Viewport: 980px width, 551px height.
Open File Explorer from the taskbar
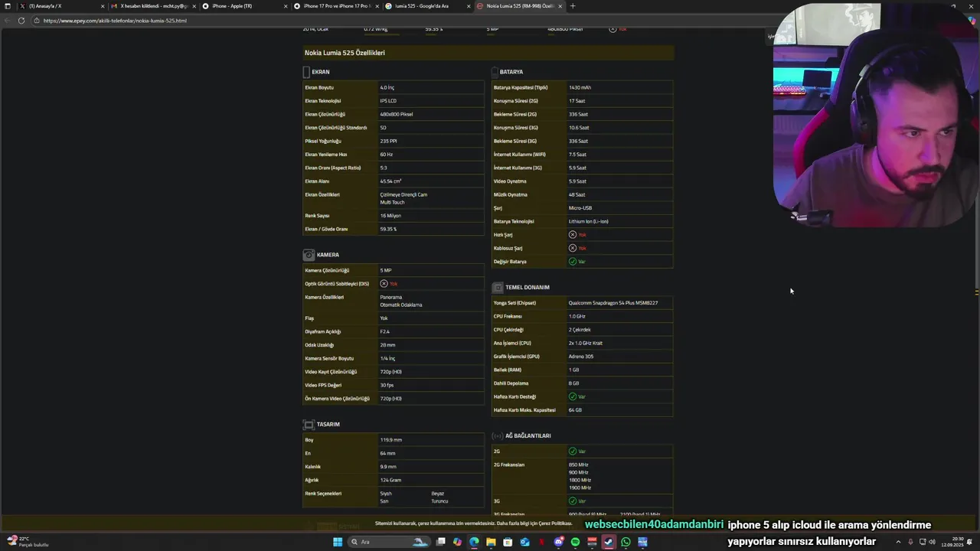(491, 542)
